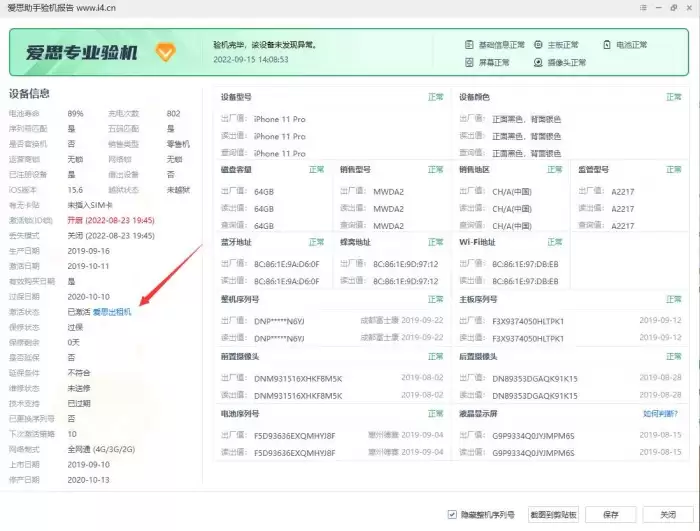Click the 液晶显示屏 出厂值 G9P9334Q0JYJMPM6S
Viewport: 700px width, 531px height.
[x=533, y=436]
